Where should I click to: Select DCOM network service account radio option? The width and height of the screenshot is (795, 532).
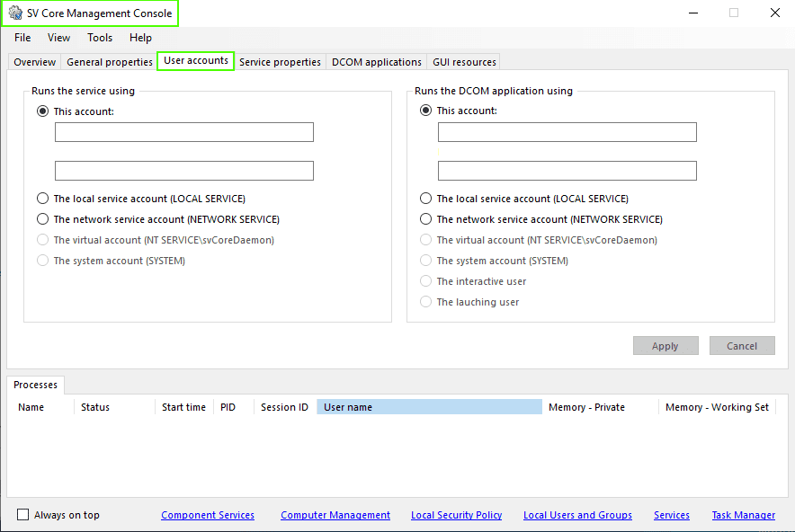(x=426, y=219)
